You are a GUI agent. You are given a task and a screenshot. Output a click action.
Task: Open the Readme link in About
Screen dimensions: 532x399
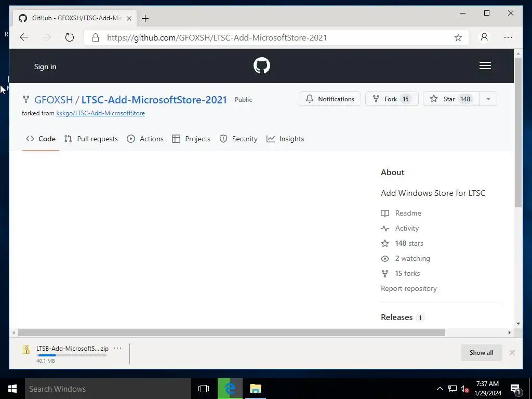pos(401,213)
